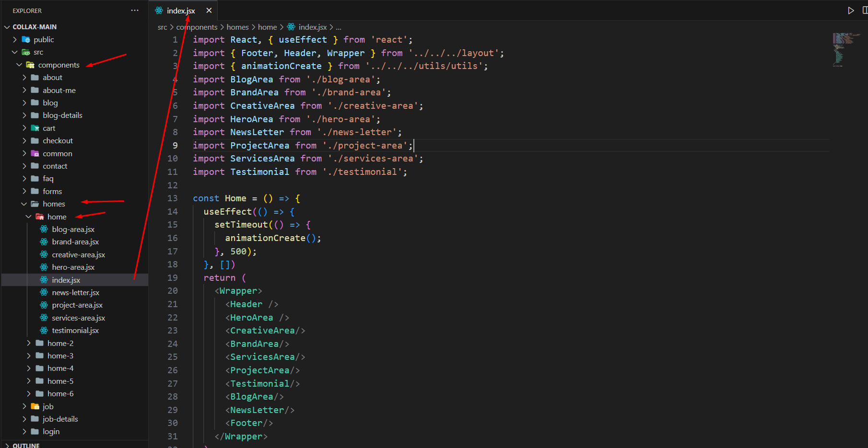Collapse the COLLAX-MAIN project root
The width and height of the screenshot is (868, 448).
7,27
